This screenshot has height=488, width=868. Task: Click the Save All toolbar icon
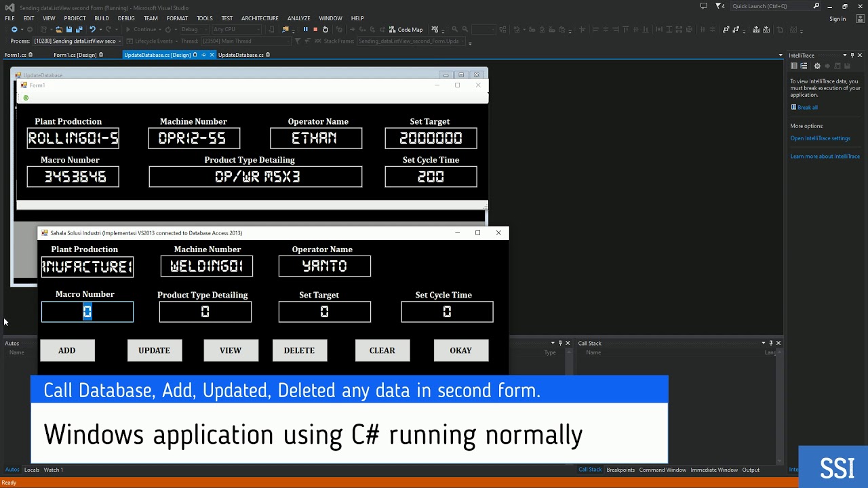pos(79,29)
